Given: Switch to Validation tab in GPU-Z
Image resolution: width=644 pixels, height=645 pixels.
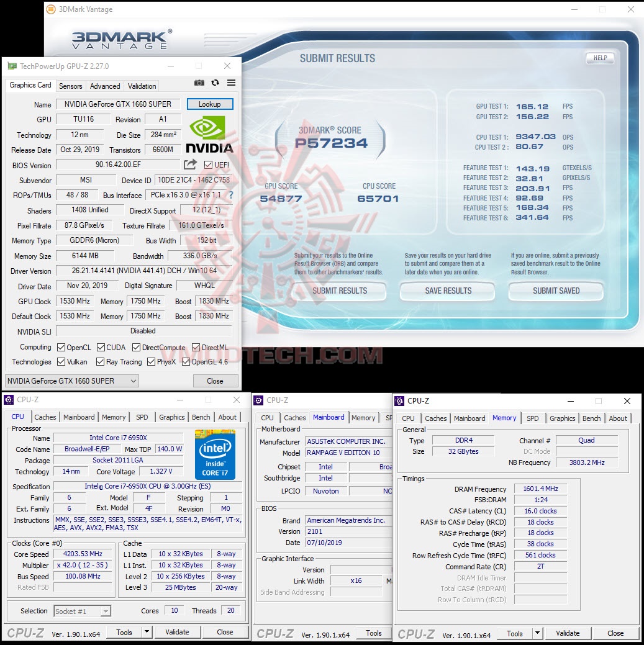Looking at the screenshot, I should [142, 86].
